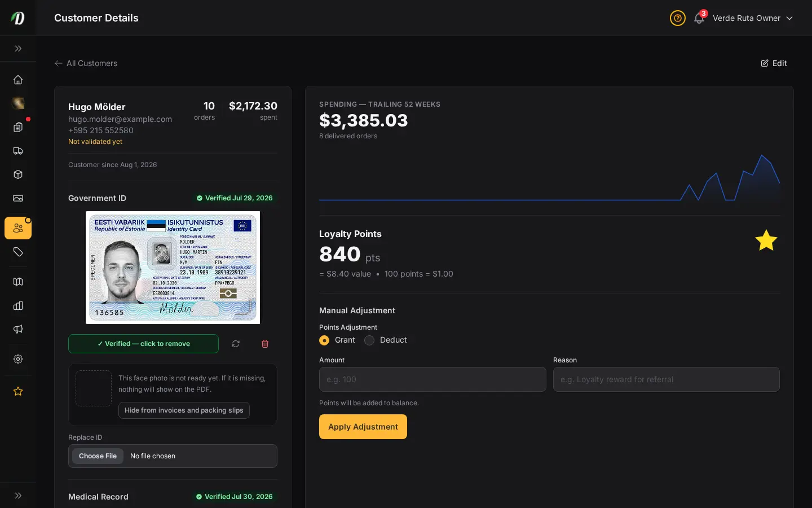Screen dimensions: 812x508
Task: Click the '10' orders count
Action: [x=209, y=106]
